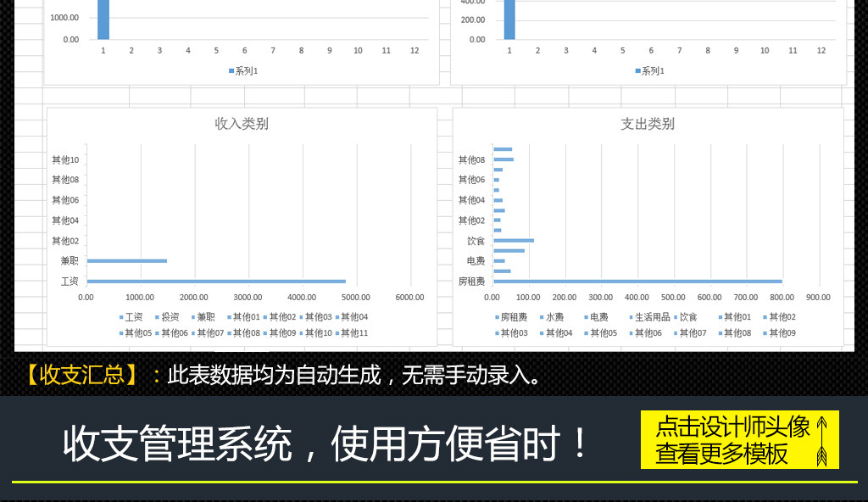868x502 pixels.
Task: Click 工资 axis label in 收入类别 chart
Action: 70,282
